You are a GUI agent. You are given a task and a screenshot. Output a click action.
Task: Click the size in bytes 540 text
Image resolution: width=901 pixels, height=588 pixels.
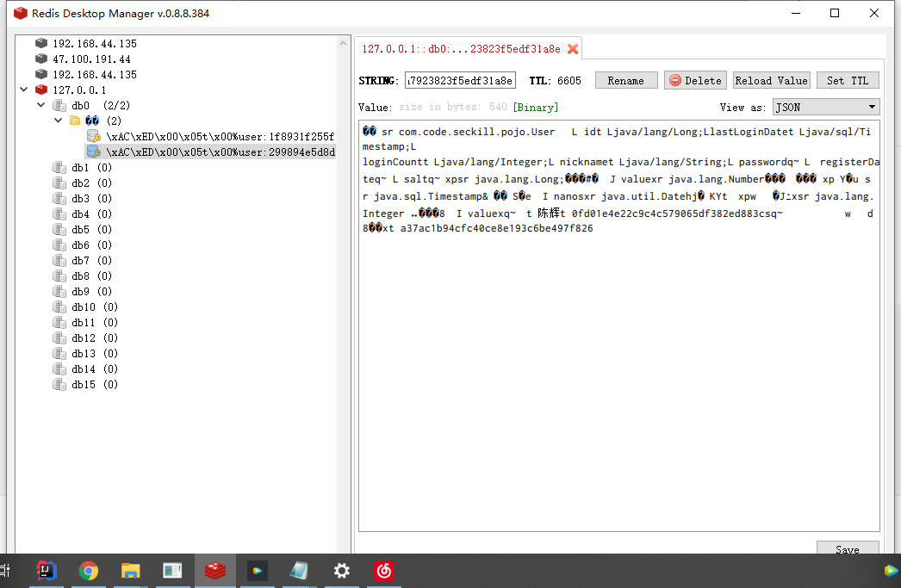tap(453, 107)
